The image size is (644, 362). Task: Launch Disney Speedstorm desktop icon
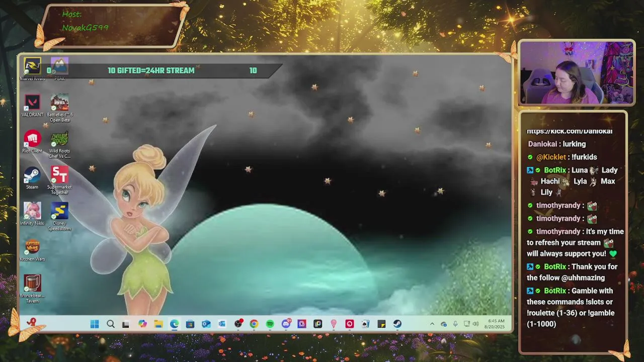pyautogui.click(x=59, y=217)
